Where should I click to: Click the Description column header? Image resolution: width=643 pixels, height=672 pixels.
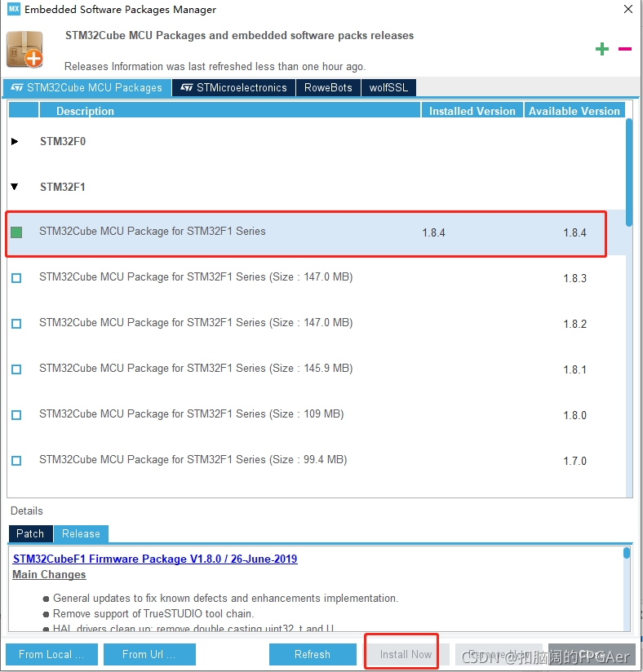click(230, 111)
